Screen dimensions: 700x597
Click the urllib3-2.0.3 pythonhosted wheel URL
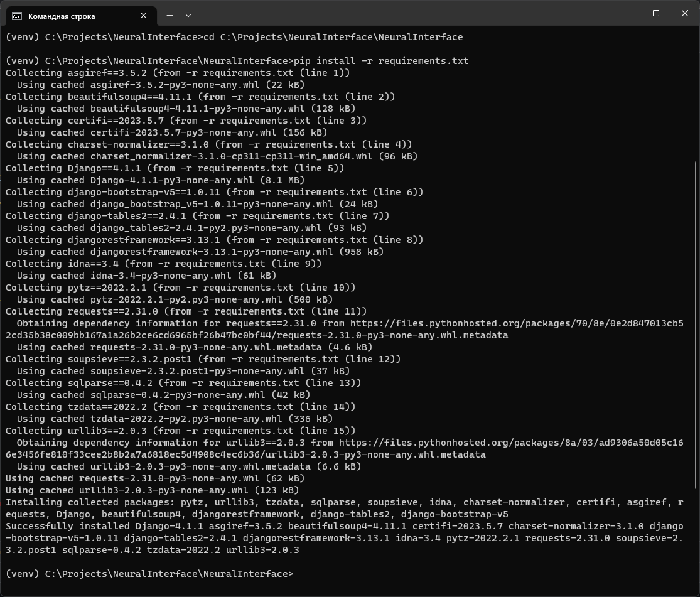point(502,443)
